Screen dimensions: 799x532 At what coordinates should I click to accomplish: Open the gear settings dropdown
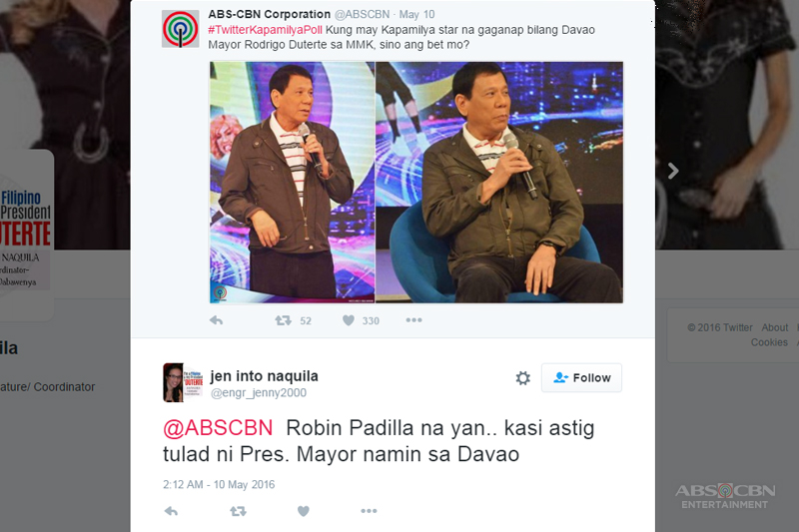pyautogui.click(x=522, y=377)
